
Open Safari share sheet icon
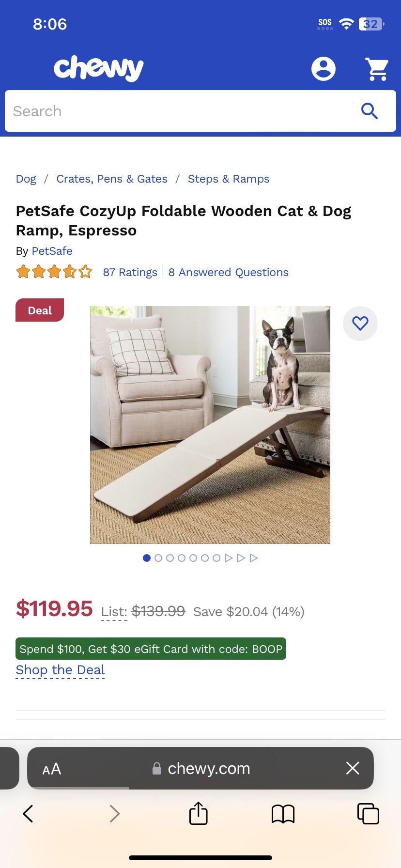(x=199, y=813)
